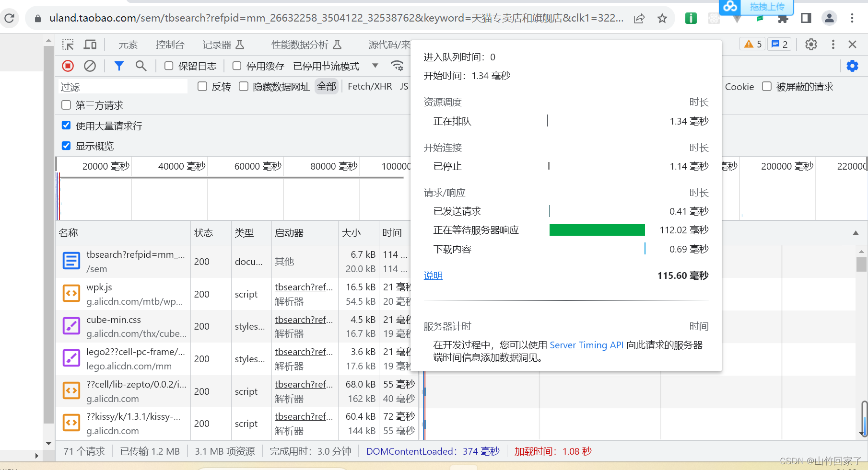Open Chrome three-dot menu
The width and height of the screenshot is (868, 470).
[x=852, y=19]
